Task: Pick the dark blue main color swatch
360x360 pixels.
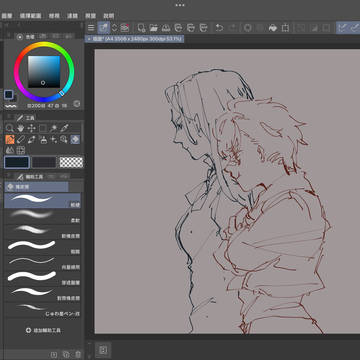Action: click(17, 162)
